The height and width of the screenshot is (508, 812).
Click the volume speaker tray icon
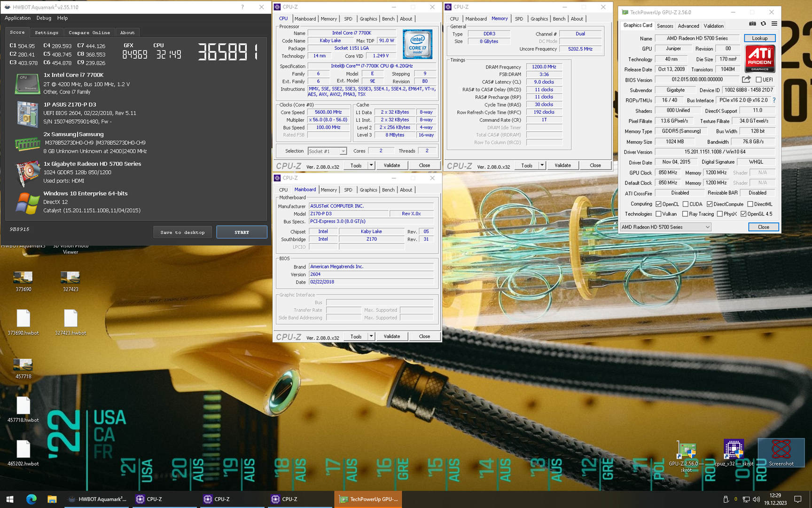[756, 499]
